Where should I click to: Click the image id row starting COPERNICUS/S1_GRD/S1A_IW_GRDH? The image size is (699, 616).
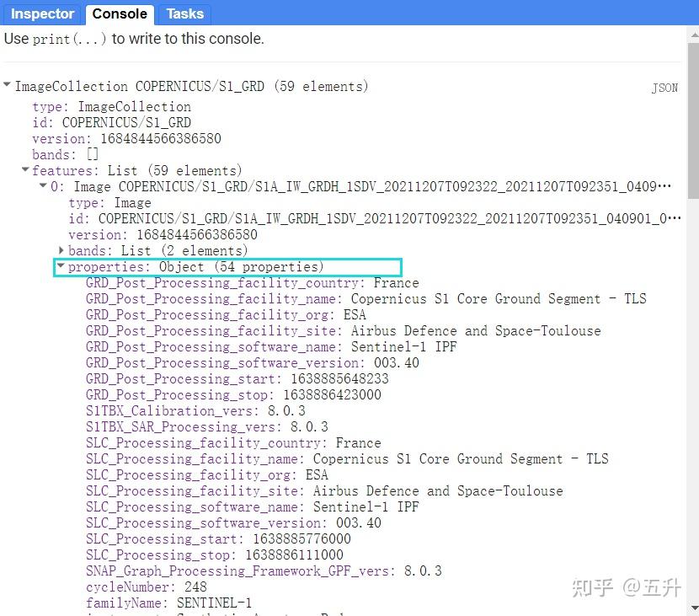375,218
